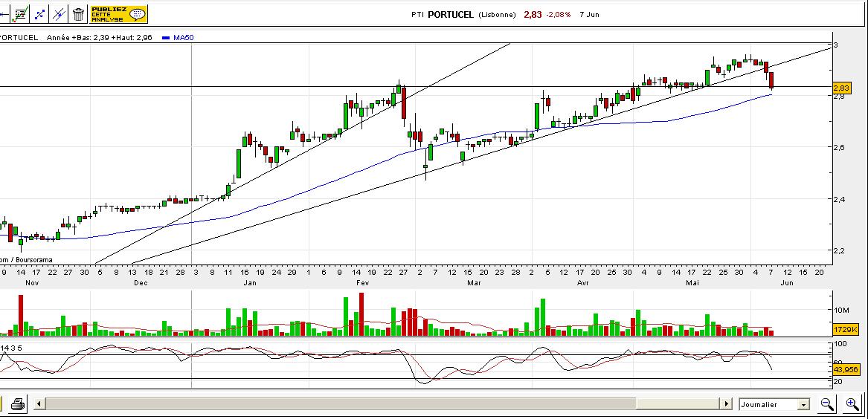Viewport: 868px width, 419px height.
Task: Open the Journalier period dropdown
Action: [774, 405]
